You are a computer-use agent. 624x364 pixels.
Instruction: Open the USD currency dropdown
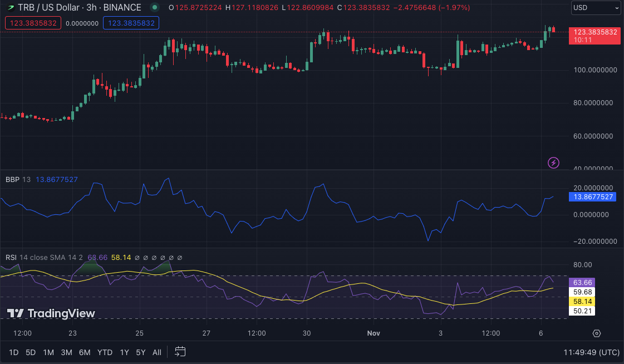[x=597, y=8]
